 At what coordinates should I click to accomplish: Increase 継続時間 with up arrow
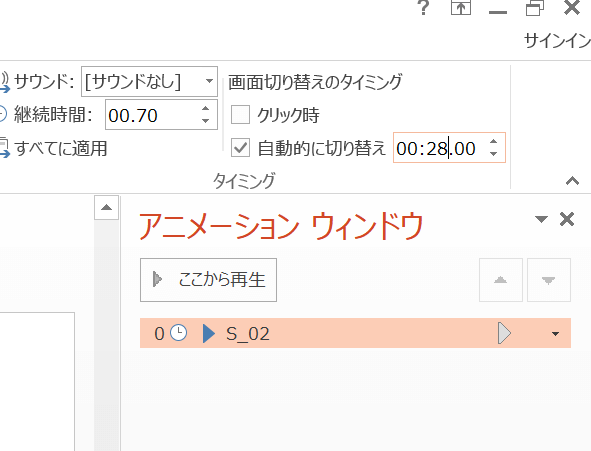click(x=205, y=109)
